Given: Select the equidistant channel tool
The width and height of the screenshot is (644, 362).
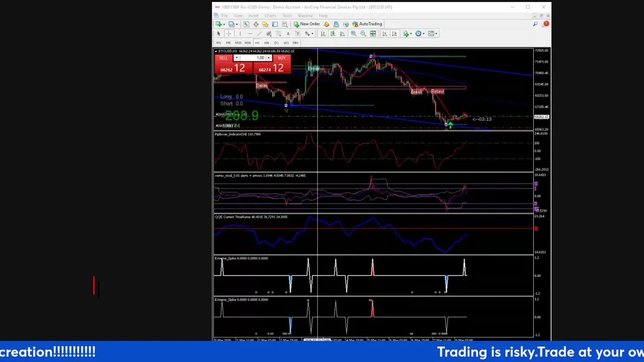Looking at the screenshot, I should point(269,34).
